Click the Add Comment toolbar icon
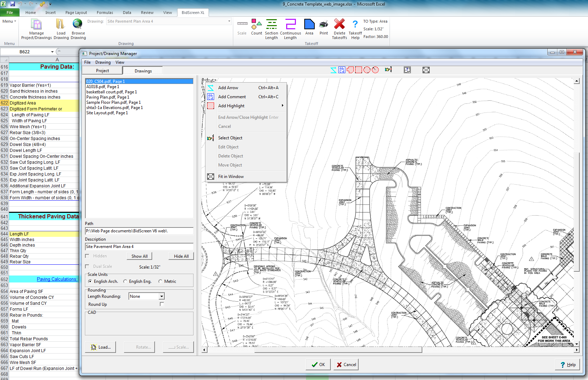This screenshot has height=380, width=588. pos(342,70)
